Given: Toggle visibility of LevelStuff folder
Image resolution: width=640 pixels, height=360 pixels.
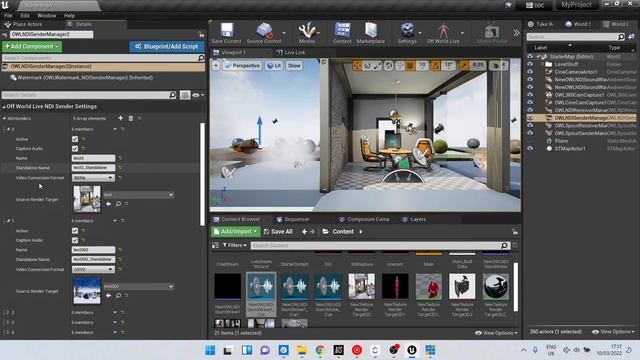Looking at the screenshot, I should pyautogui.click(x=530, y=64).
